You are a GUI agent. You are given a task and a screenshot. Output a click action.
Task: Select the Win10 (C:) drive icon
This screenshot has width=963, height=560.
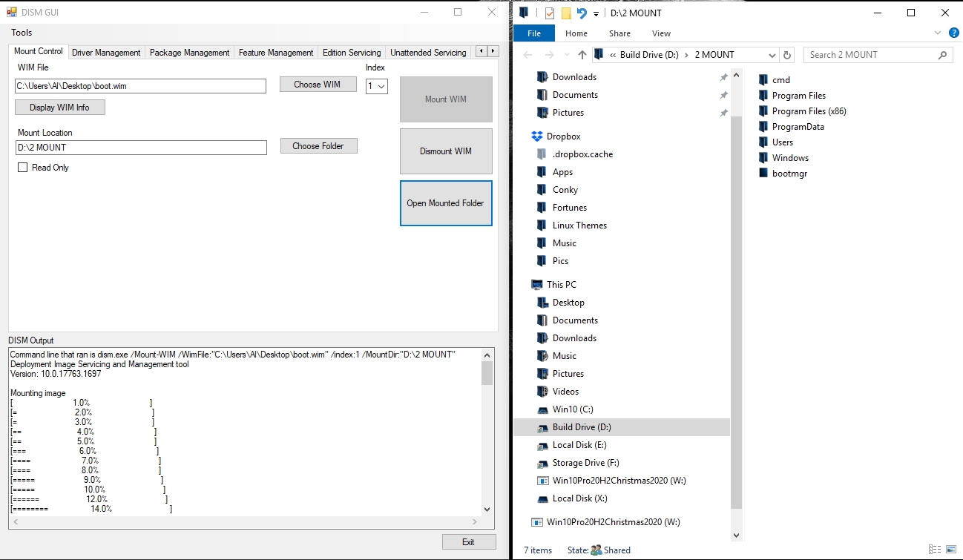pyautogui.click(x=543, y=409)
